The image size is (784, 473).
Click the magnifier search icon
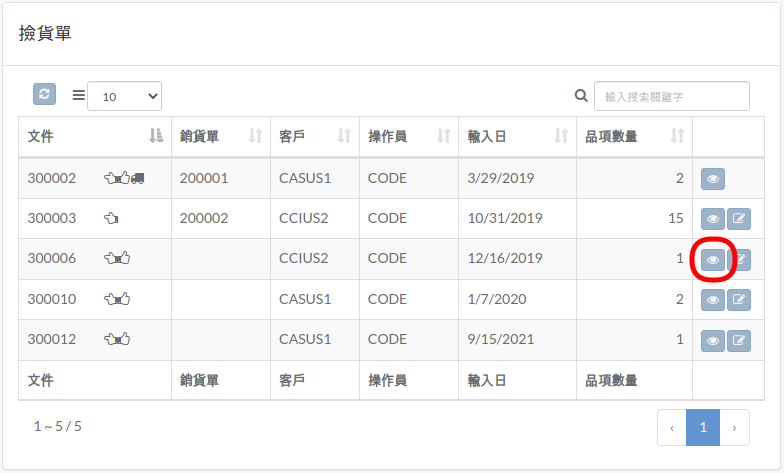pyautogui.click(x=581, y=96)
